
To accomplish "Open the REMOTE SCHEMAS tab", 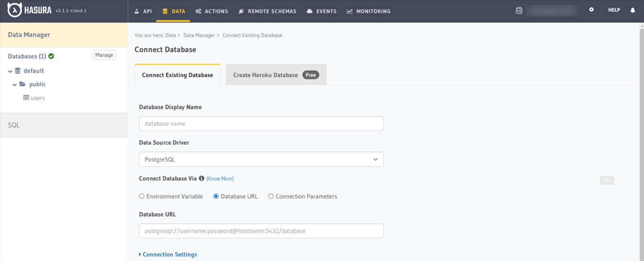I will tap(267, 11).
